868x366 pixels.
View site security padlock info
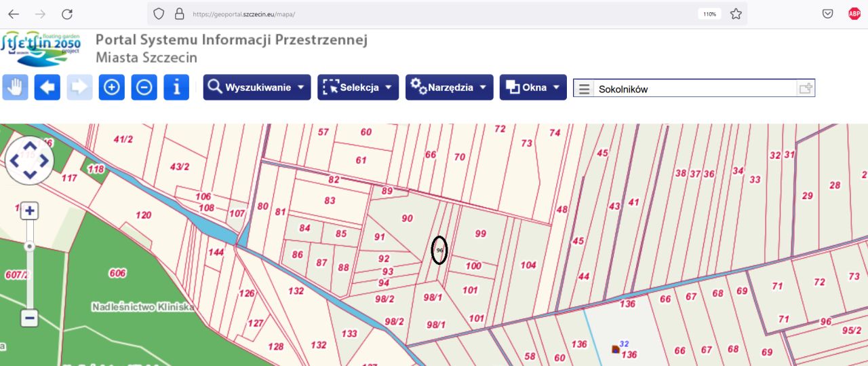click(179, 14)
